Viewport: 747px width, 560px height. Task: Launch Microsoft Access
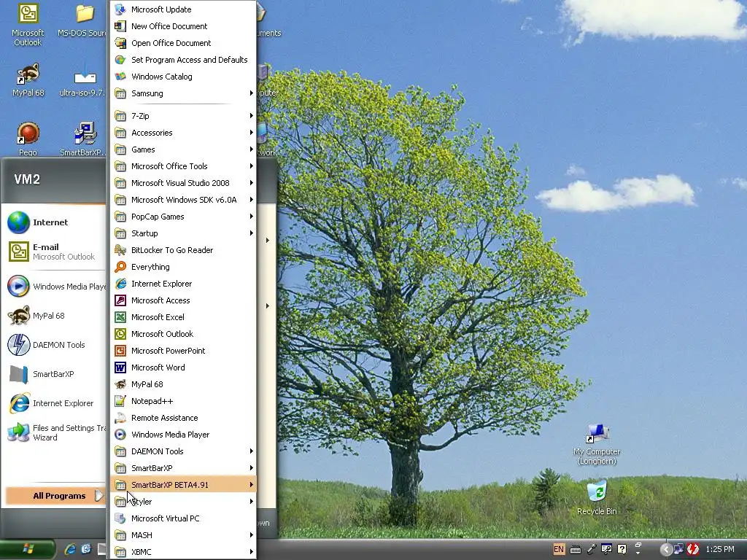[x=183, y=300]
